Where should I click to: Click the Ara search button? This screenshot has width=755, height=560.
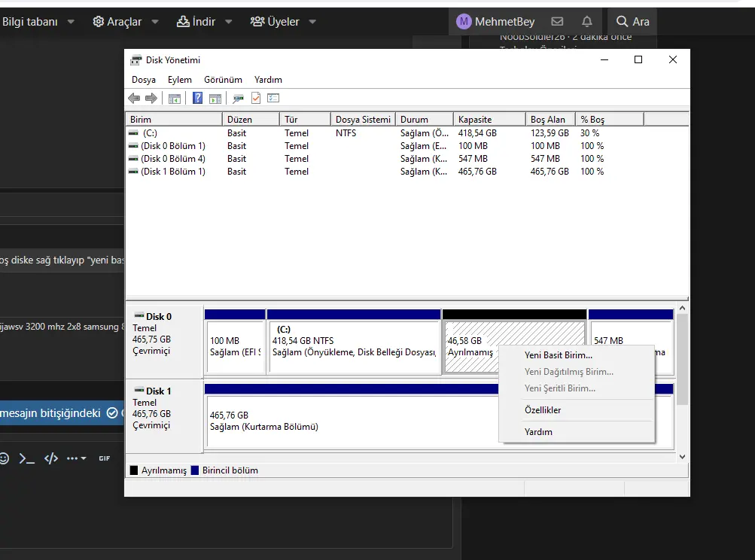[633, 22]
